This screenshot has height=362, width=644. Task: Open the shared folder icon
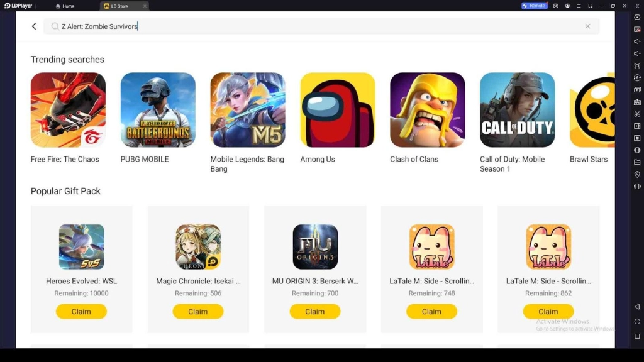click(x=637, y=162)
